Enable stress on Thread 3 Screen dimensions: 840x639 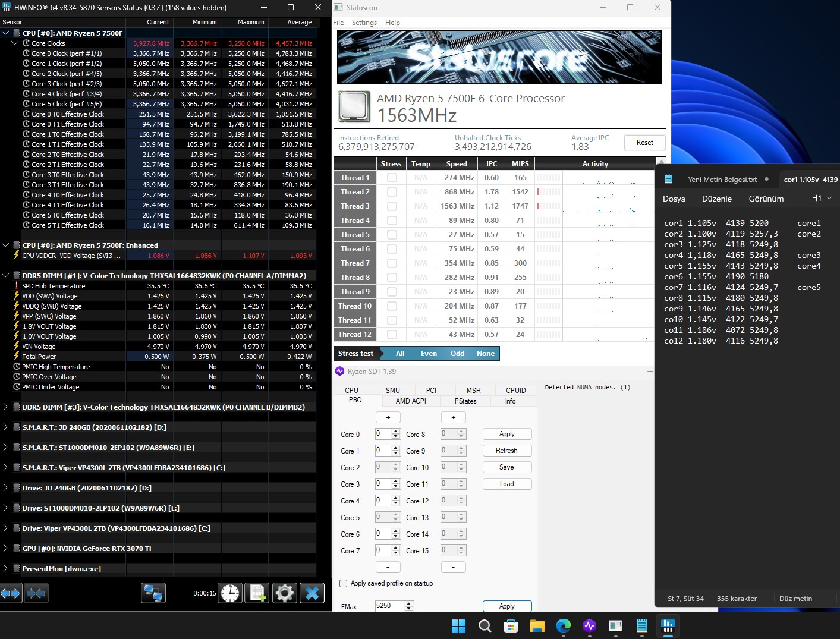(392, 206)
